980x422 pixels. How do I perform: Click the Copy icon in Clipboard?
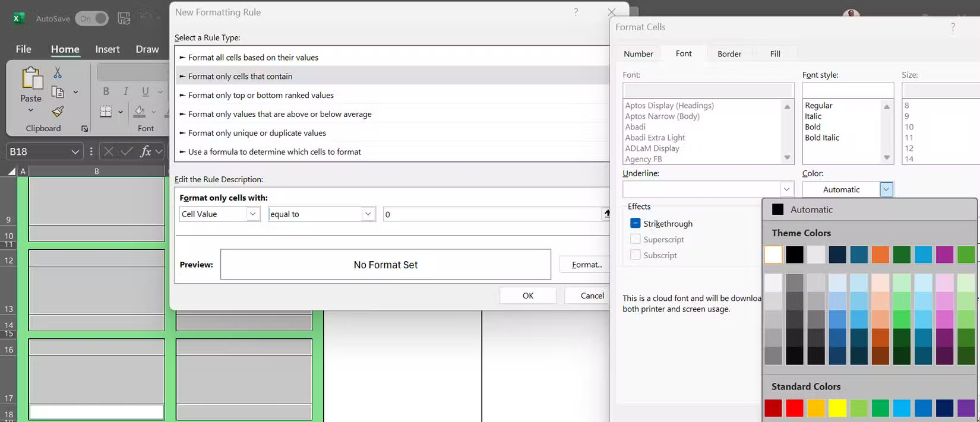[58, 92]
